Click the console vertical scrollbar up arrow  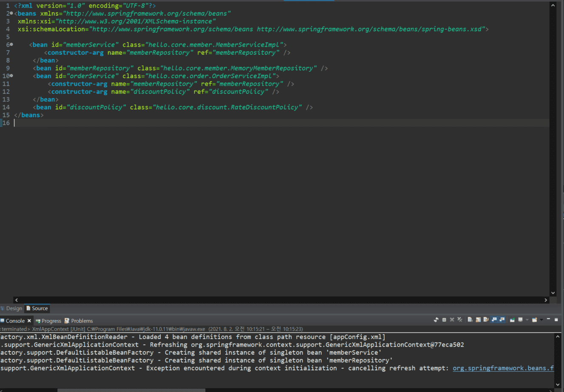pos(558,336)
